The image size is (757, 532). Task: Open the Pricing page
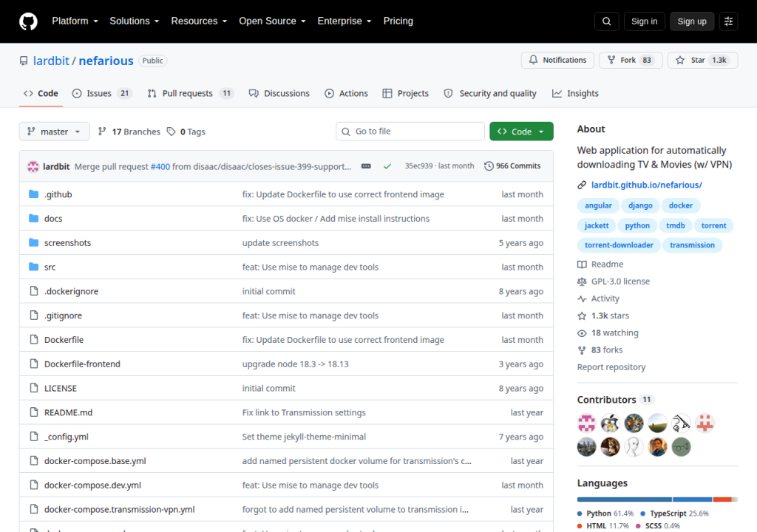pyautogui.click(x=398, y=21)
